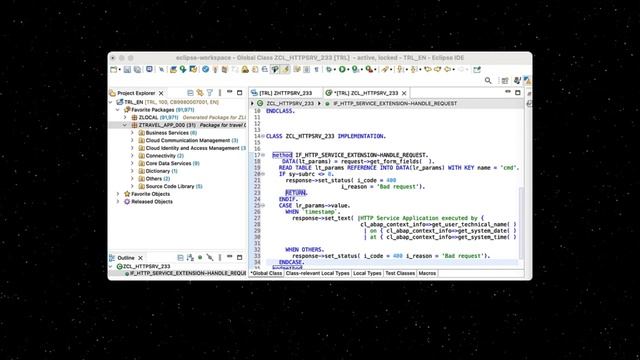
Task: Click the Outline tab label
Action: tap(126, 258)
